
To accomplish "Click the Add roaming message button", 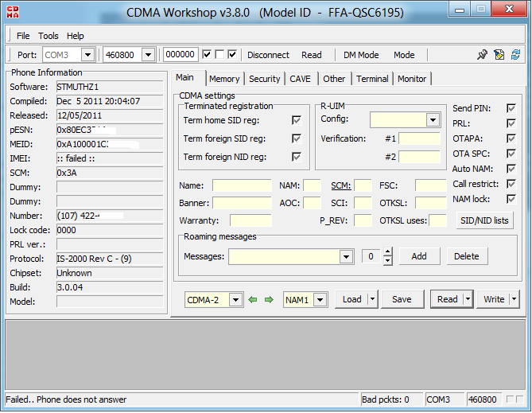I will click(x=419, y=256).
